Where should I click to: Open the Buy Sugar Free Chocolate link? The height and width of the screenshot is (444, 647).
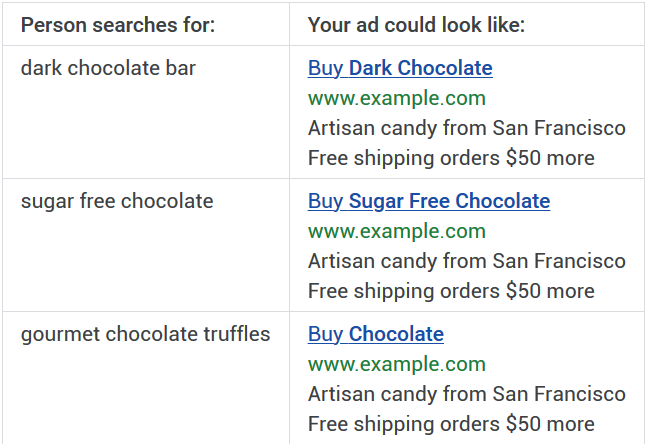pyautogui.click(x=429, y=201)
